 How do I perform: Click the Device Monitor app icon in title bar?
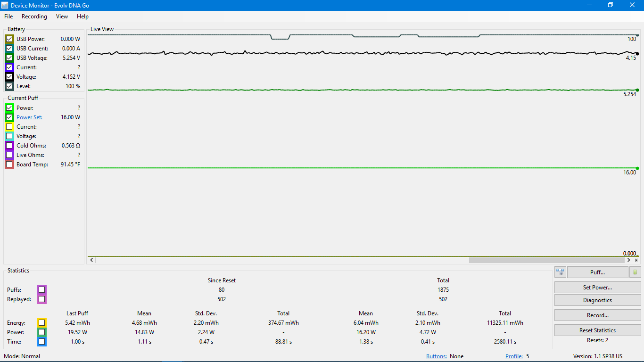tap(5, 5)
